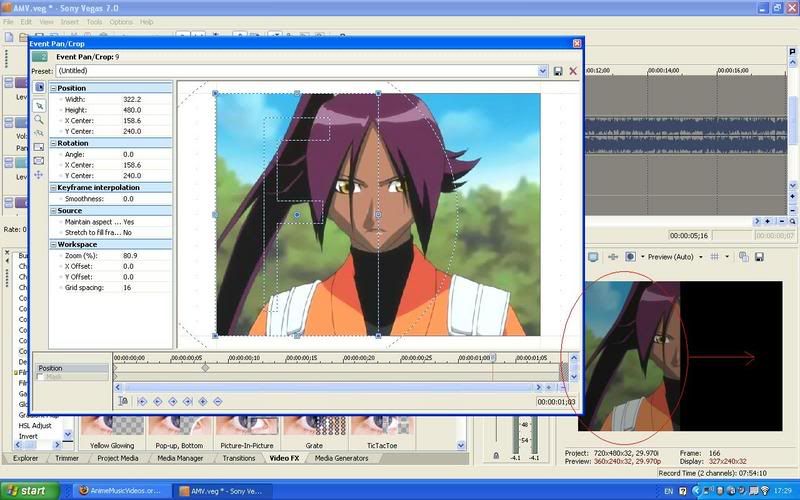Toggle Split Screen View icon in preview

pyautogui.click(x=631, y=257)
